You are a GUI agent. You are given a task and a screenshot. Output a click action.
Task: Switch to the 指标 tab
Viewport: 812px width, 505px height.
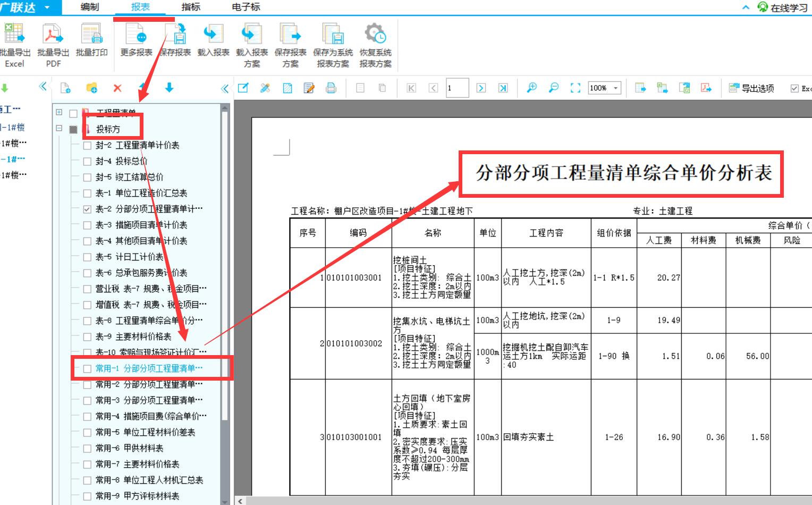(191, 7)
